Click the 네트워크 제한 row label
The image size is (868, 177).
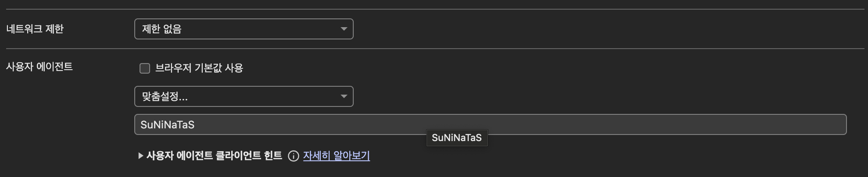[35, 29]
